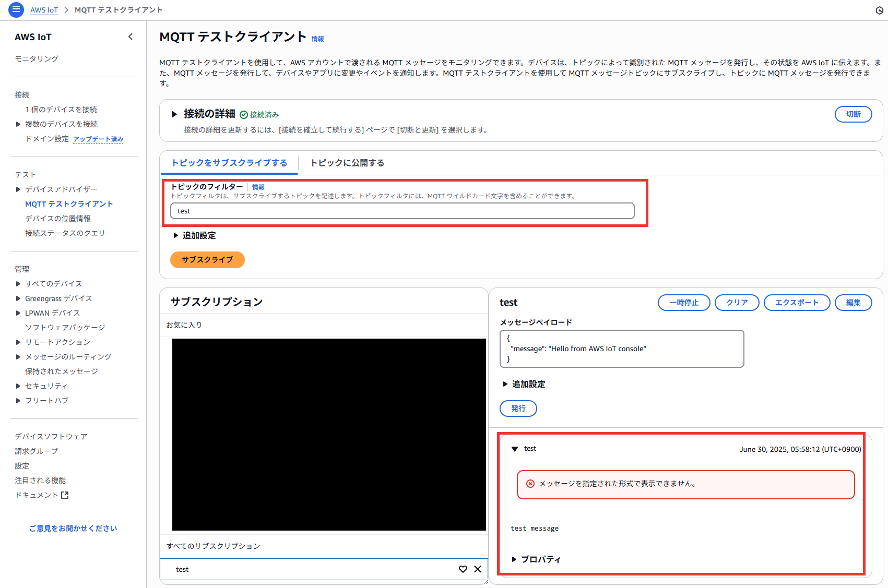The width and height of the screenshot is (888, 588).
Task: Open 設定 in sidebar
Action: 22,466
